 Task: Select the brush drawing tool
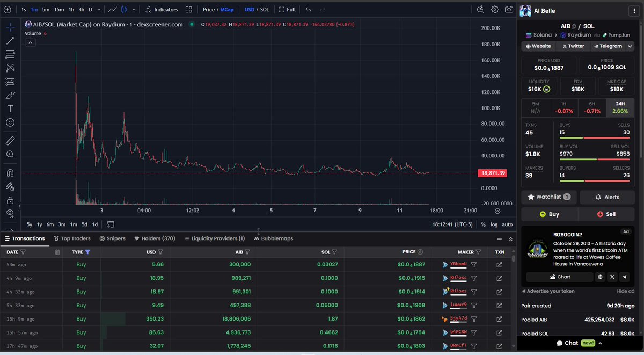click(x=10, y=96)
